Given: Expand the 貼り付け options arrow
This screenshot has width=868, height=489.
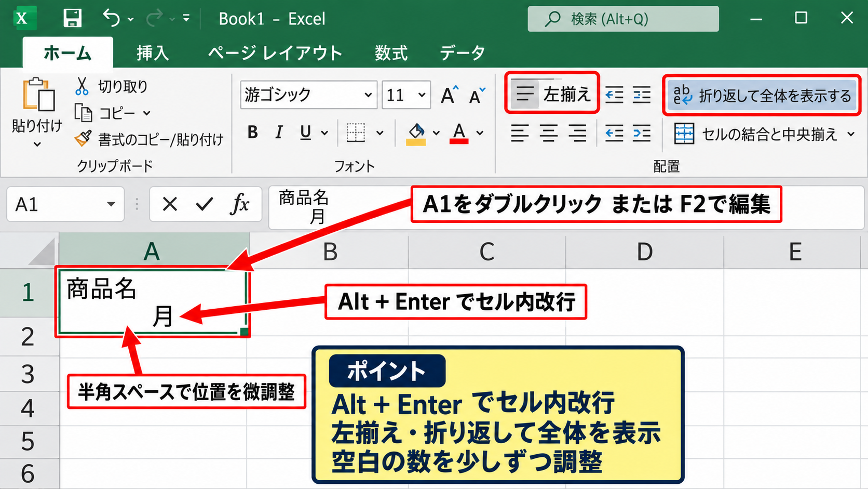Looking at the screenshot, I should pyautogui.click(x=37, y=144).
